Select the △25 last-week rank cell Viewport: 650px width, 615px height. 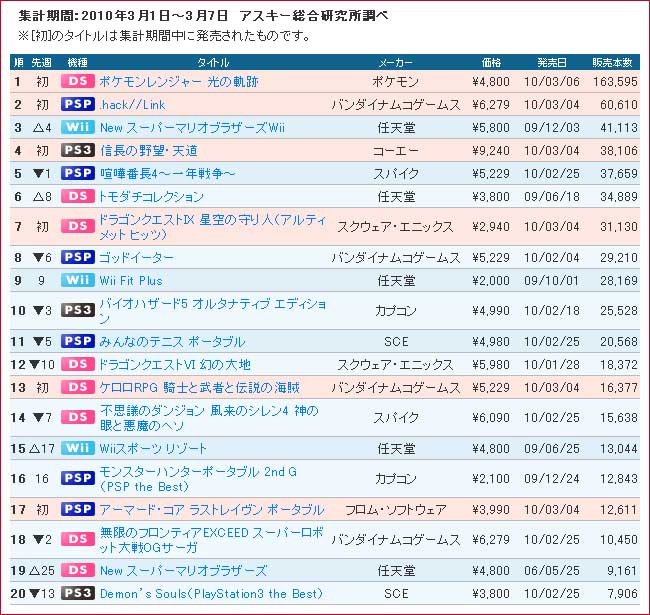pos(42,571)
